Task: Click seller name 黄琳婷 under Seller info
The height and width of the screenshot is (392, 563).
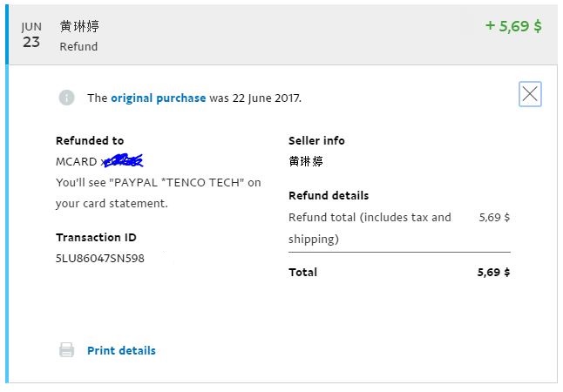Action: tap(306, 161)
